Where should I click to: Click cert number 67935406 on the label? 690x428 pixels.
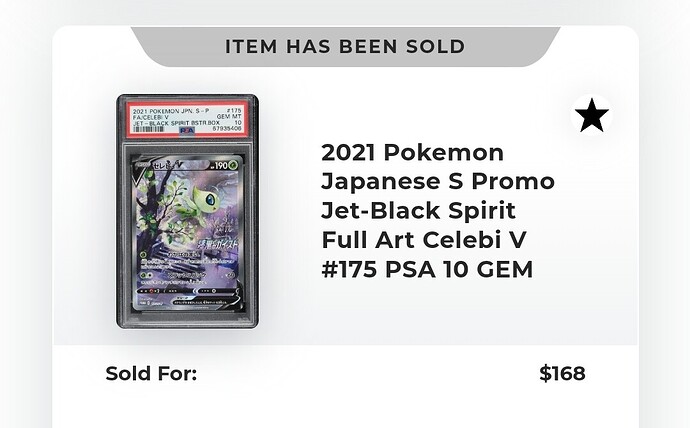pos(227,128)
